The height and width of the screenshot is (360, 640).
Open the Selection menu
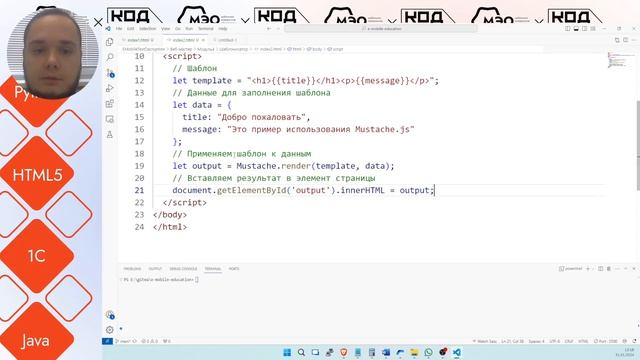[x=147, y=29]
